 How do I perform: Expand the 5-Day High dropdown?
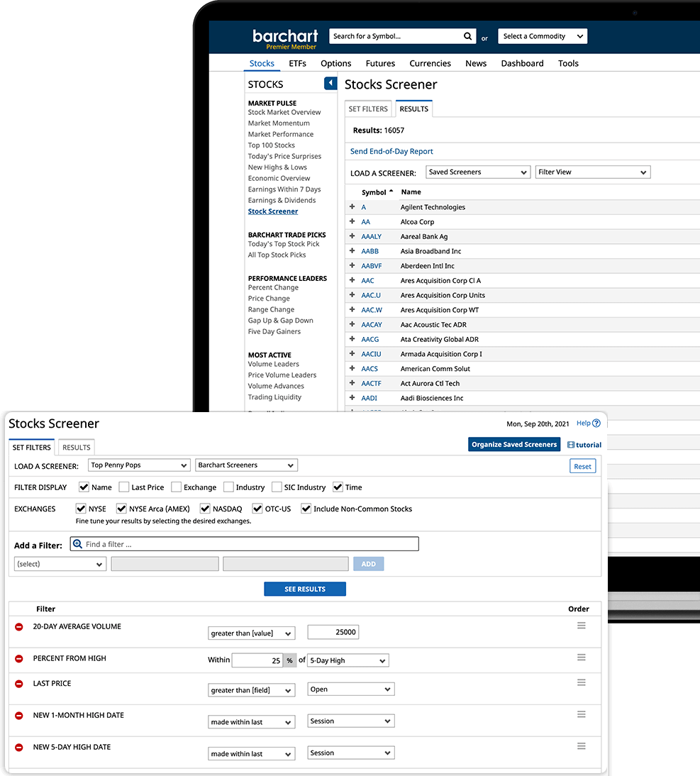coord(348,660)
